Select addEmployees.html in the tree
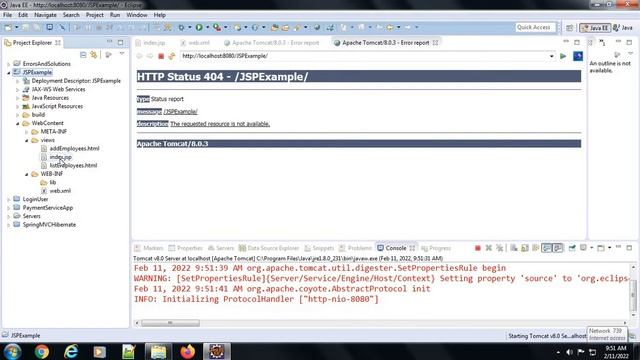Screen dimensions: 640x360 click(x=74, y=148)
